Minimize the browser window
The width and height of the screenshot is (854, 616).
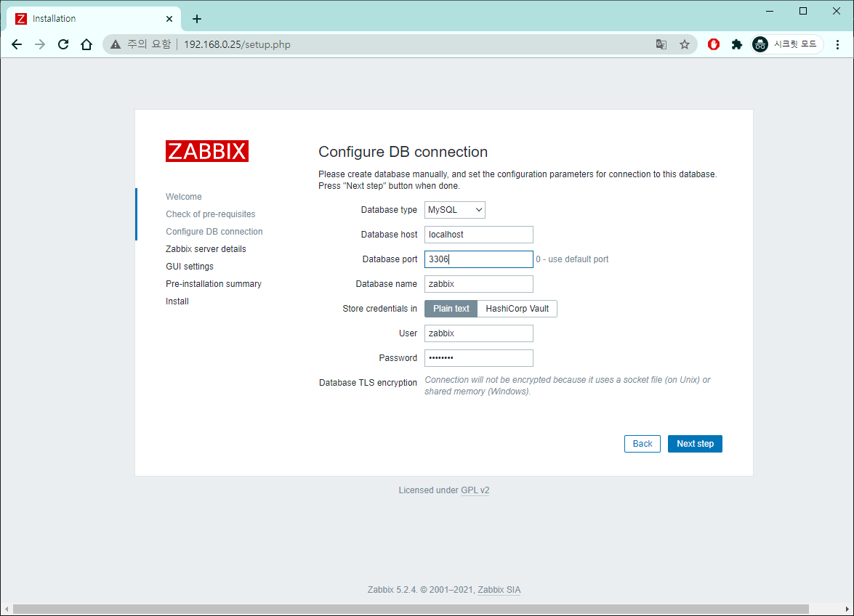770,12
